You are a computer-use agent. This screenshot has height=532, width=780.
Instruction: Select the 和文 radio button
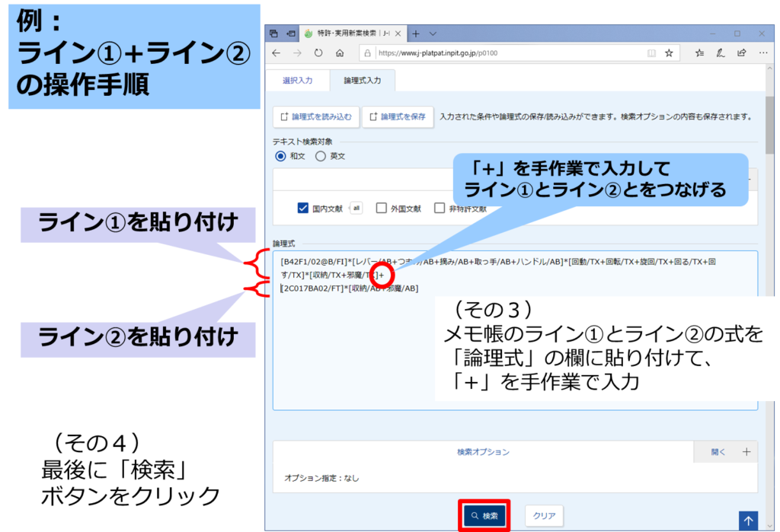coord(280,156)
